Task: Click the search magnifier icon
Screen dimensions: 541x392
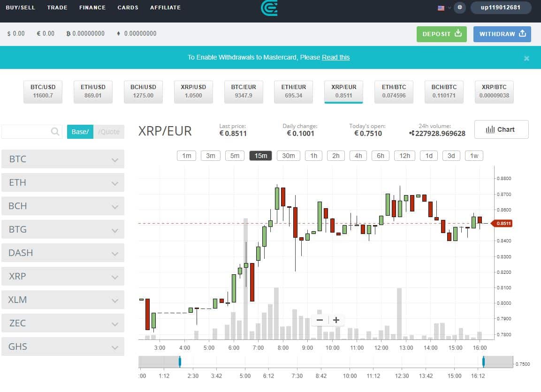Action: click(x=55, y=132)
